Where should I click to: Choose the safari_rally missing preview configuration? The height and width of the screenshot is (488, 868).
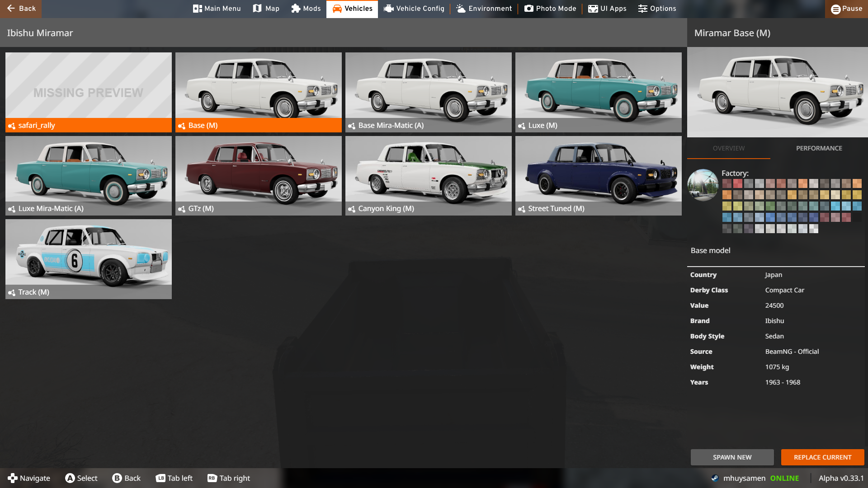[x=88, y=92]
